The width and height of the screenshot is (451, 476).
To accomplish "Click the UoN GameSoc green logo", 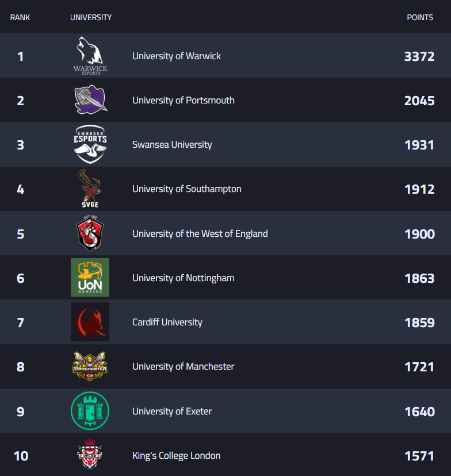I will (90, 278).
